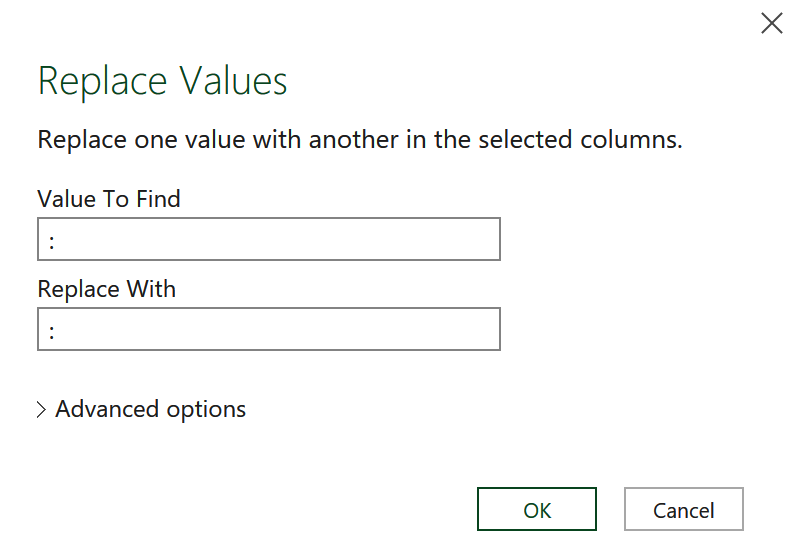Click the Replace With field label
The image size is (793, 543).
pos(106,289)
